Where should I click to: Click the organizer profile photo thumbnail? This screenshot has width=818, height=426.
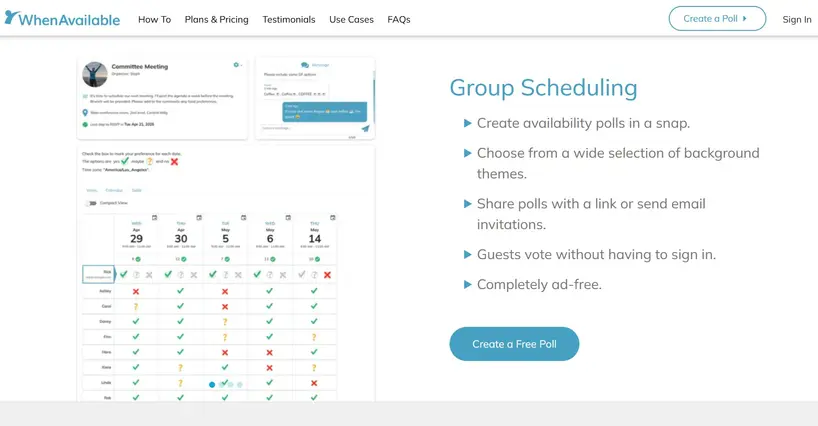[x=95, y=75]
